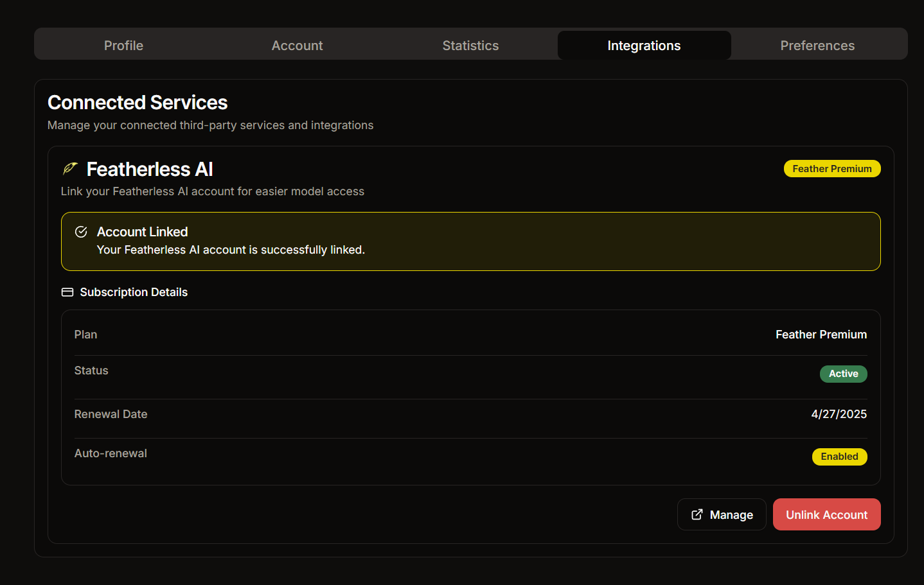Click the Feather Premium plan value
Screen dimensions: 924x585
tap(821, 335)
